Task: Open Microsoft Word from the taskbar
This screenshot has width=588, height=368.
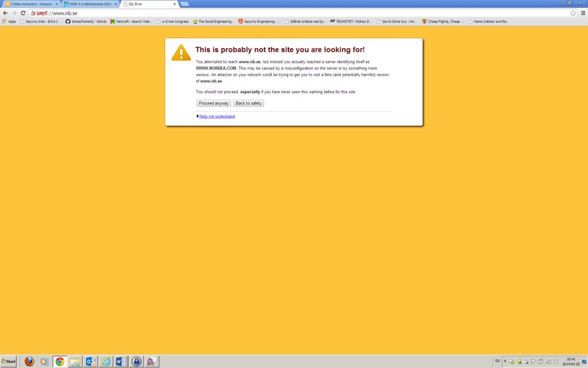Action: 121,362
